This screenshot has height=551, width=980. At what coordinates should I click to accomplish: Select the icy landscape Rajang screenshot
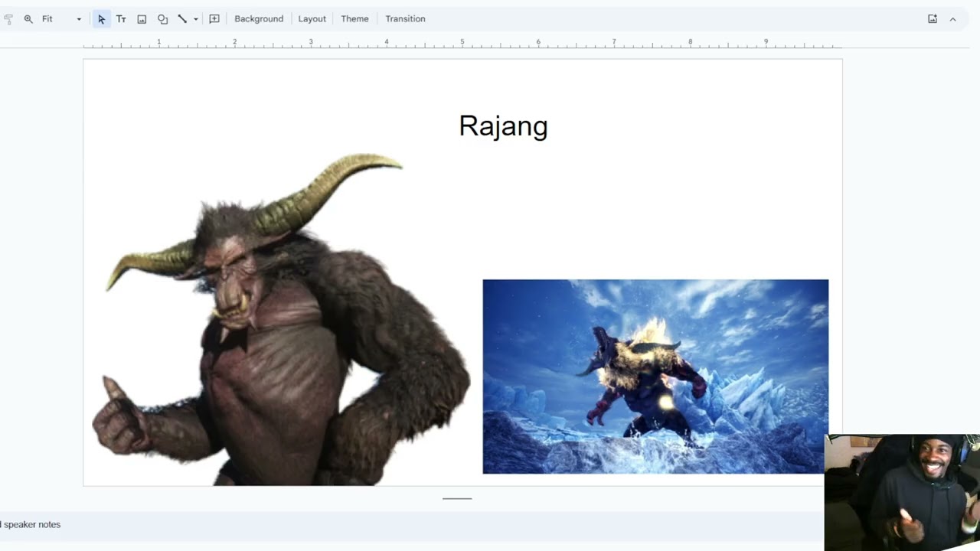[655, 377]
